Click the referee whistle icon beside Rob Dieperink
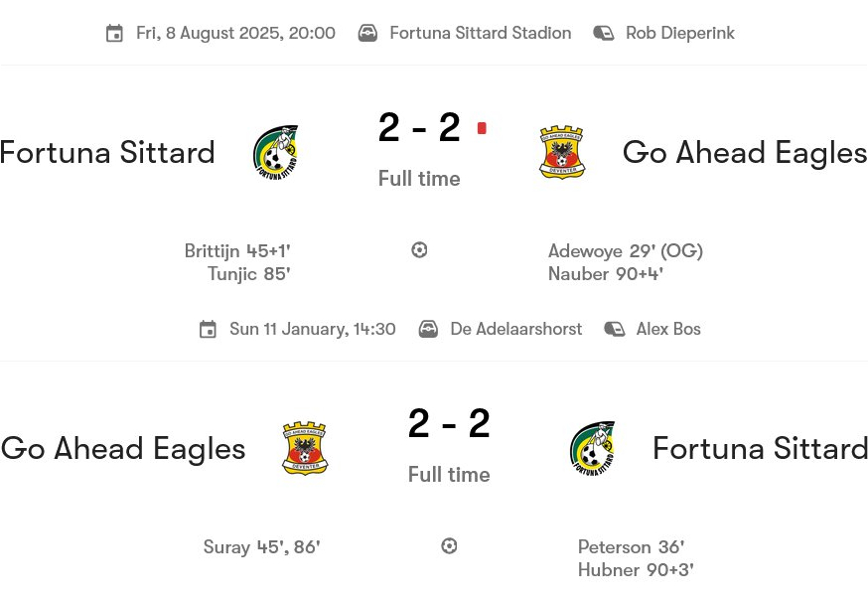The image size is (868, 600). pyautogui.click(x=604, y=34)
